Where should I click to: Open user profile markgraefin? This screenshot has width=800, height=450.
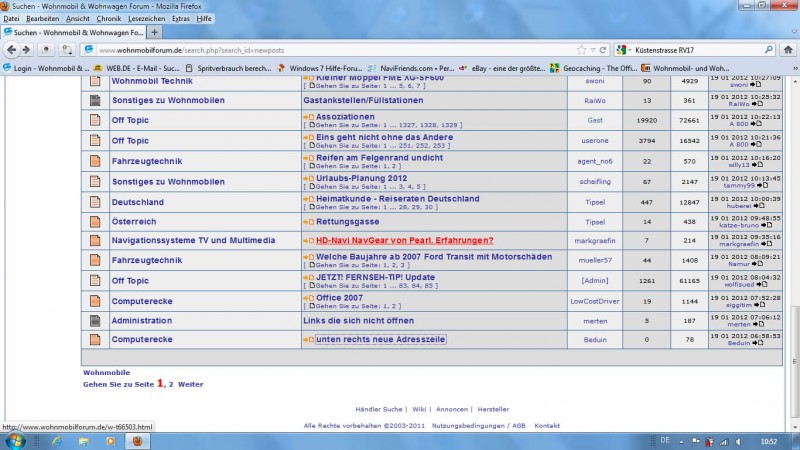pos(594,241)
